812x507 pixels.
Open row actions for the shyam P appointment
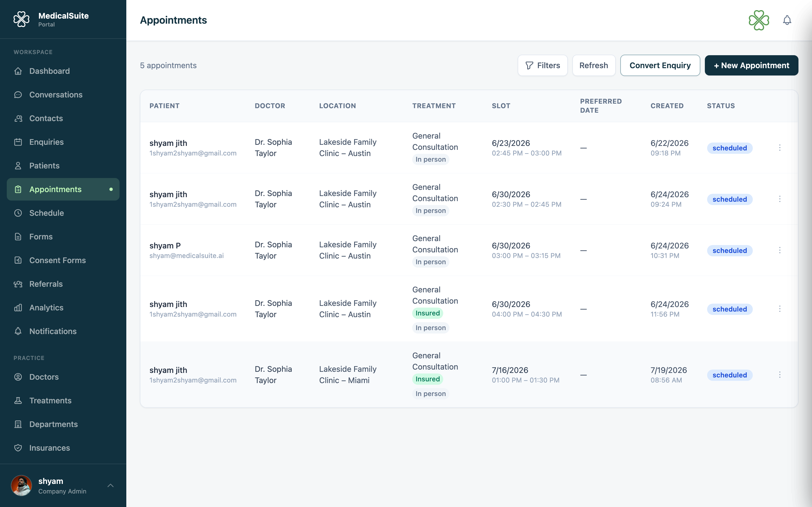pyautogui.click(x=780, y=250)
